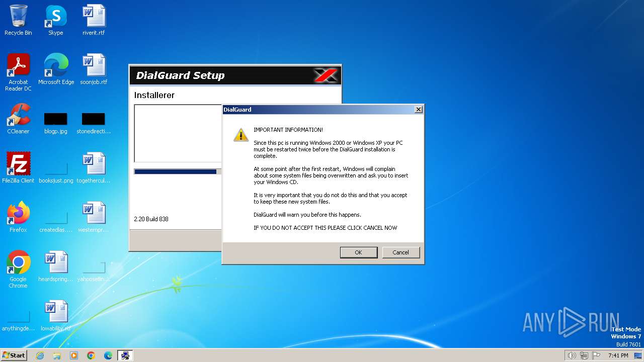
Task: Select the togethercul... document icon
Action: point(94,168)
